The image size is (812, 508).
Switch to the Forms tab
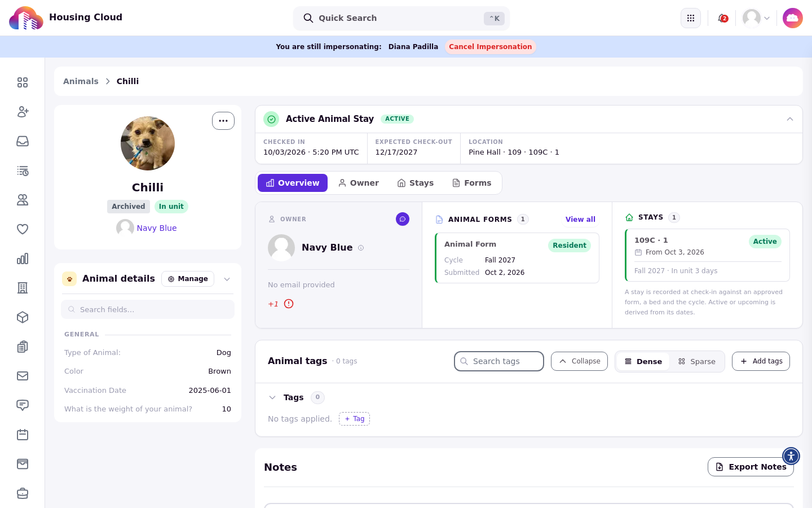pyautogui.click(x=472, y=183)
